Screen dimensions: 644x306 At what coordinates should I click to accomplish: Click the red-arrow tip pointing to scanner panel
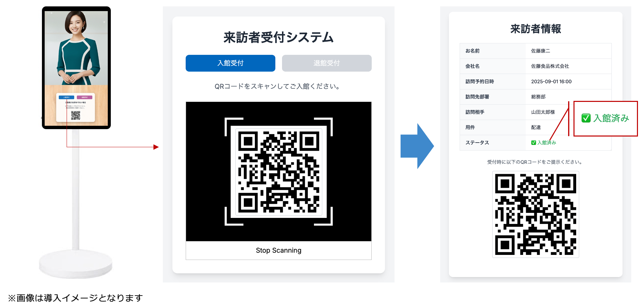tap(156, 147)
